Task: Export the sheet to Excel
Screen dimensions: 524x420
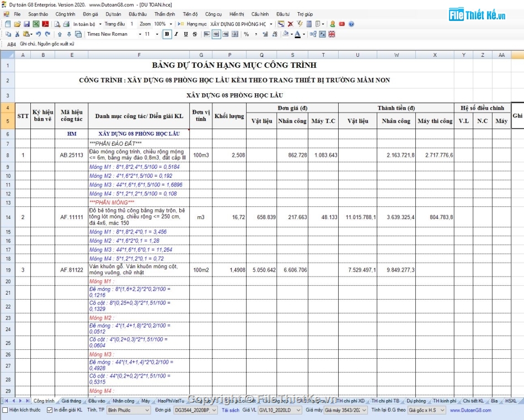Action: click(x=36, y=24)
